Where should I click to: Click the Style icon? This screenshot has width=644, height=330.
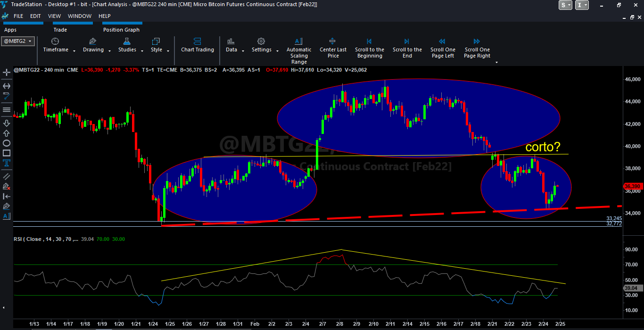point(156,41)
